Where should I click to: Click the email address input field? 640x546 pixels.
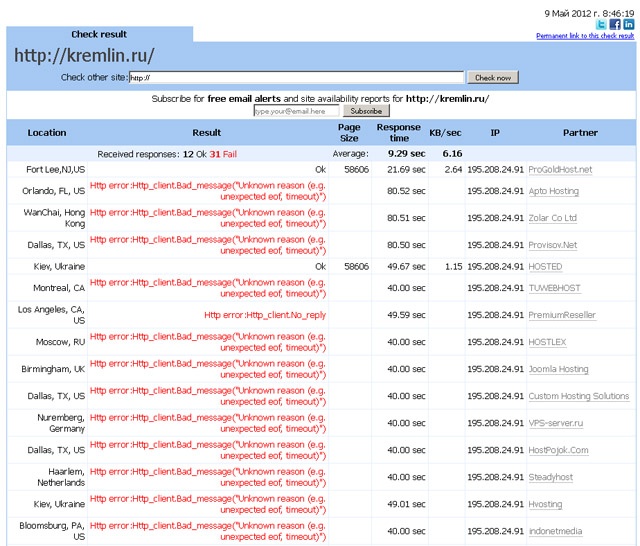296,111
